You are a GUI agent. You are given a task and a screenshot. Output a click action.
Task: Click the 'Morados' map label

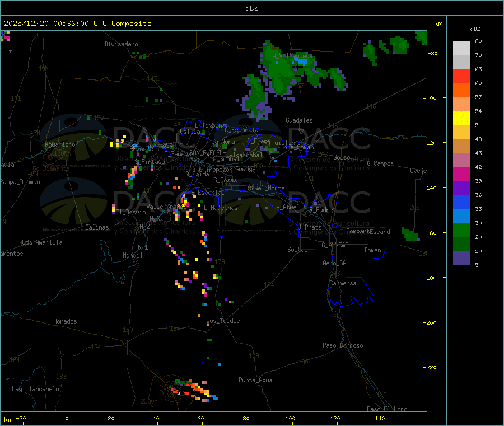click(x=65, y=321)
